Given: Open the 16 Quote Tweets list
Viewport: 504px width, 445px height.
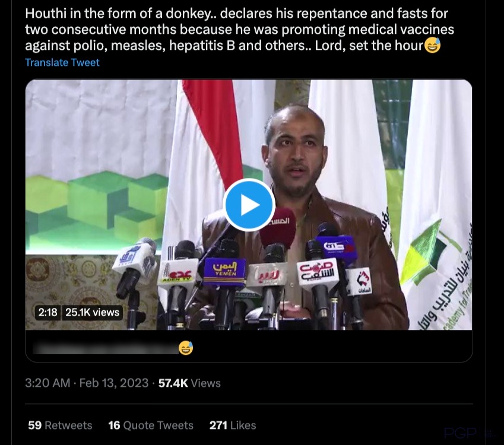Looking at the screenshot, I should [x=151, y=425].
